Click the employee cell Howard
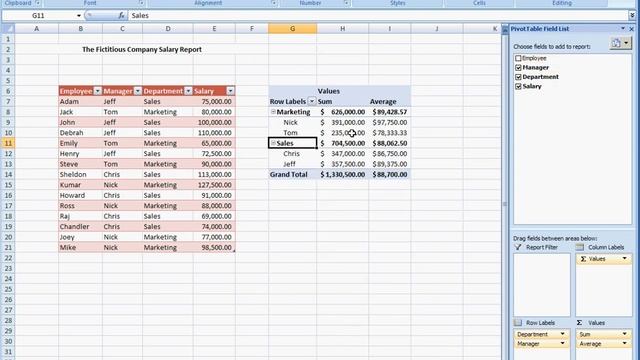This screenshot has height=360, width=640. pyautogui.click(x=80, y=195)
